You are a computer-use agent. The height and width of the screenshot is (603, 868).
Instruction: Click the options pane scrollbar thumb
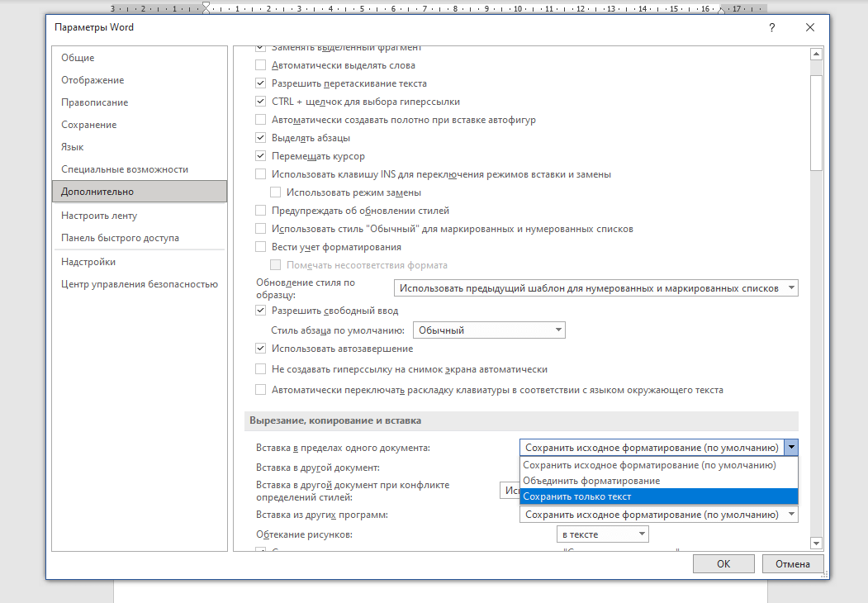click(816, 123)
